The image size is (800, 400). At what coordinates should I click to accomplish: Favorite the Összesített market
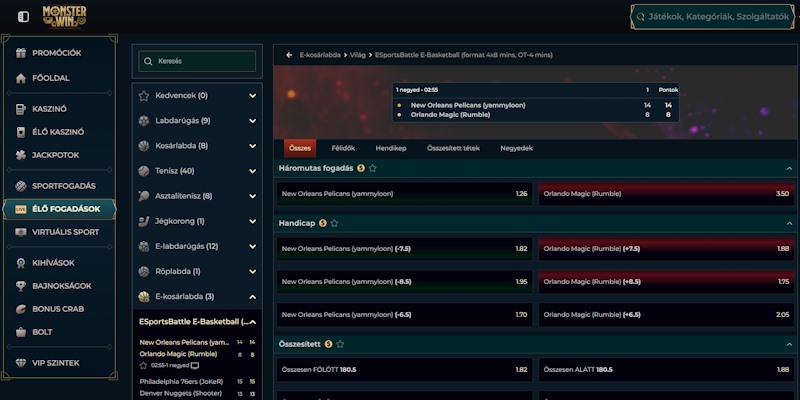(x=340, y=344)
